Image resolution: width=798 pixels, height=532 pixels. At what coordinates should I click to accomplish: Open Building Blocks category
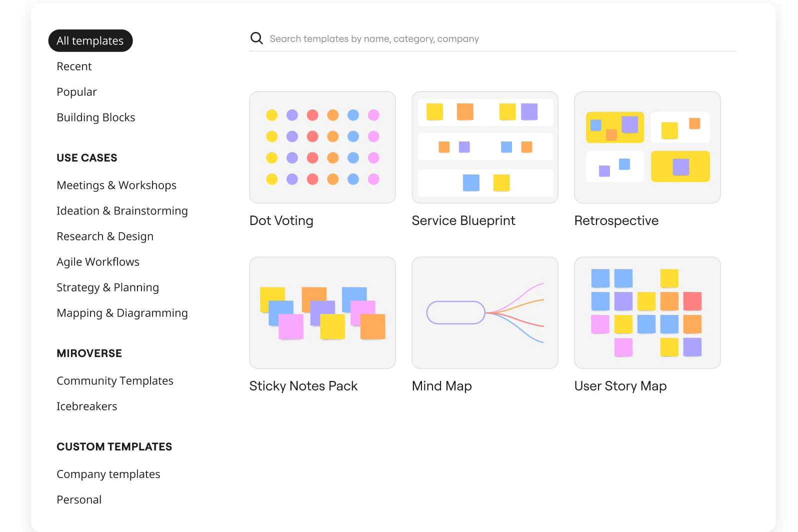[96, 117]
